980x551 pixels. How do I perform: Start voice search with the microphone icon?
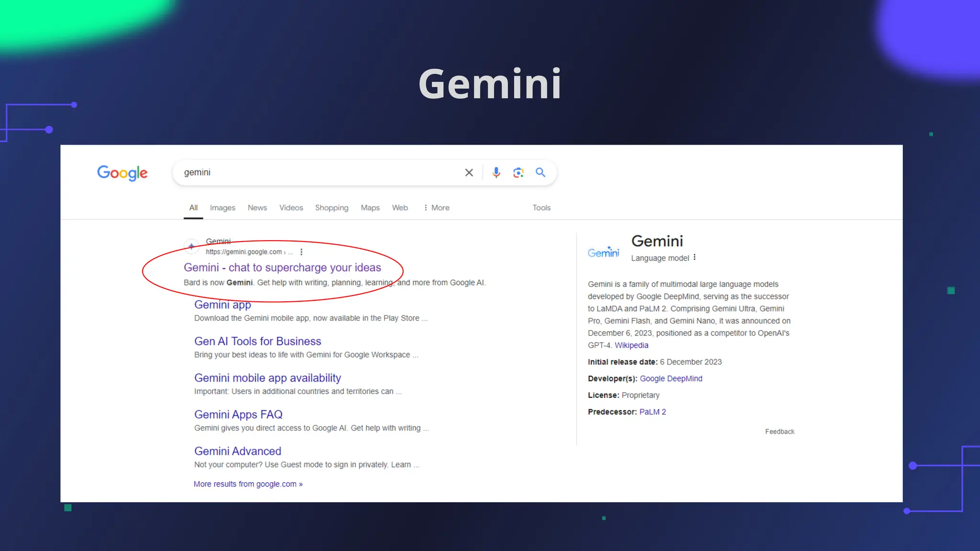coord(496,173)
